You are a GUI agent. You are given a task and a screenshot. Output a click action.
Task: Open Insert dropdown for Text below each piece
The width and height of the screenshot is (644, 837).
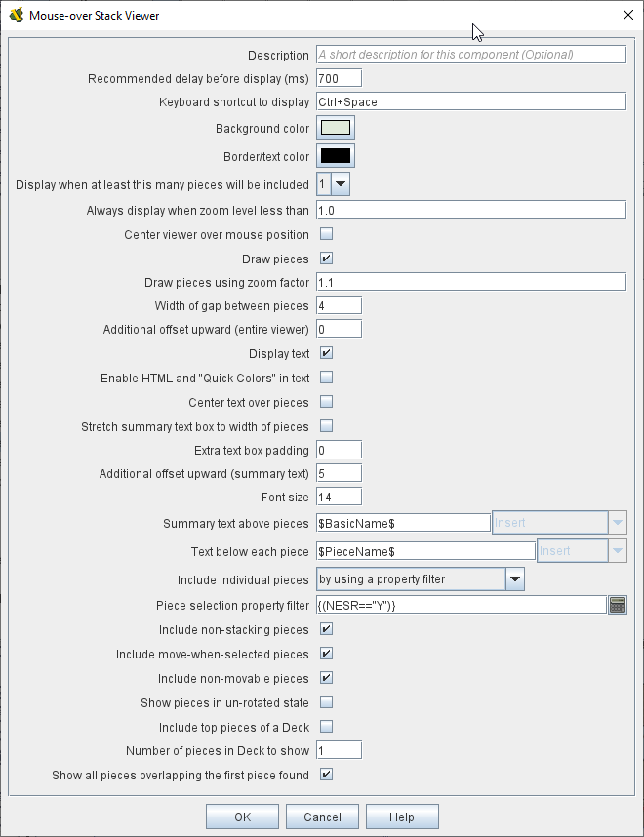point(582,551)
